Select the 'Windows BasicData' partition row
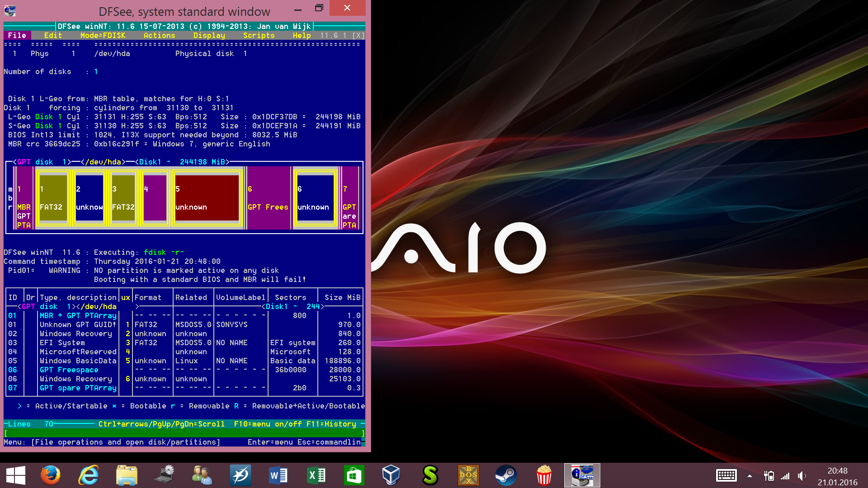This screenshot has height=488, width=868. pos(184,361)
